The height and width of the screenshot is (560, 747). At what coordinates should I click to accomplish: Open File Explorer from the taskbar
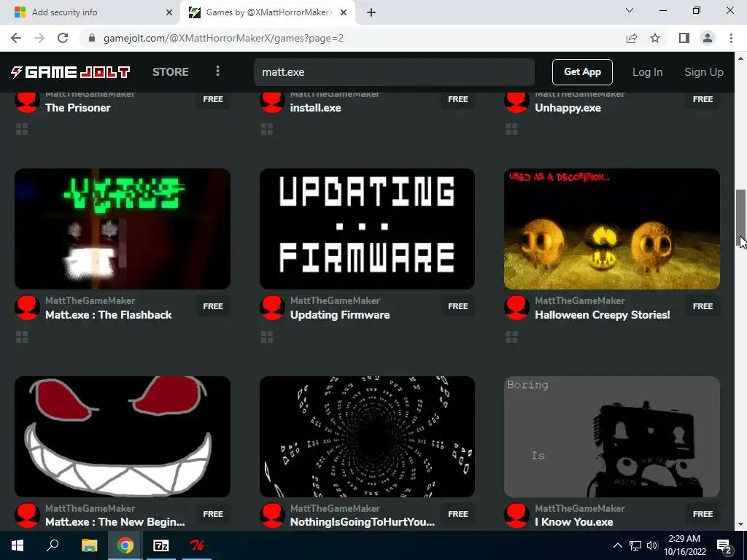(89, 545)
